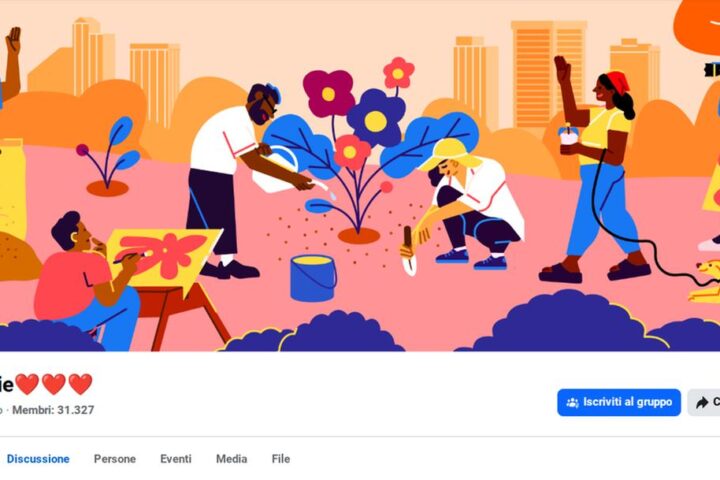Viewport: 720px width, 480px height.
Task: Open the Discussione tab
Action: [38, 459]
